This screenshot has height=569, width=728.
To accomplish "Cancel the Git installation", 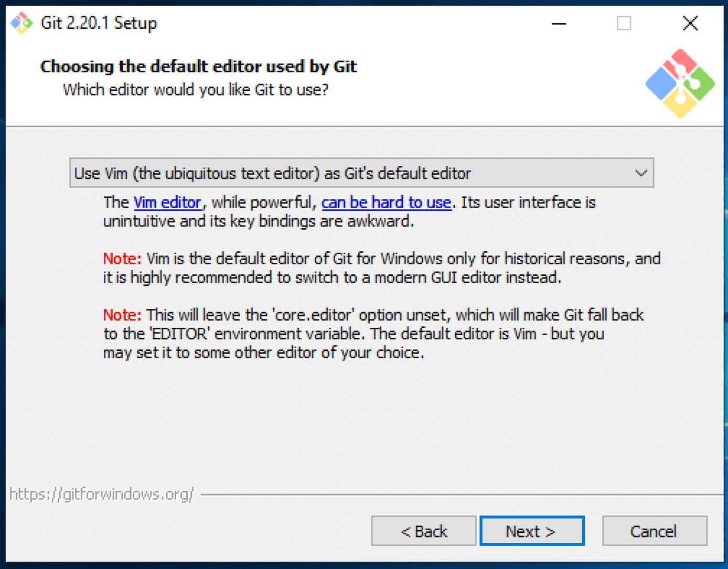I will 654,531.
